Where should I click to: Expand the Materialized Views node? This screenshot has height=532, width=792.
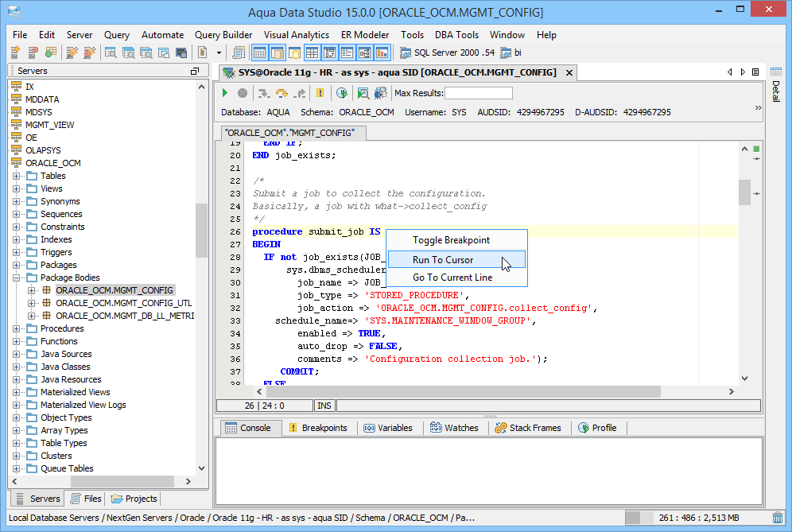coord(16,392)
